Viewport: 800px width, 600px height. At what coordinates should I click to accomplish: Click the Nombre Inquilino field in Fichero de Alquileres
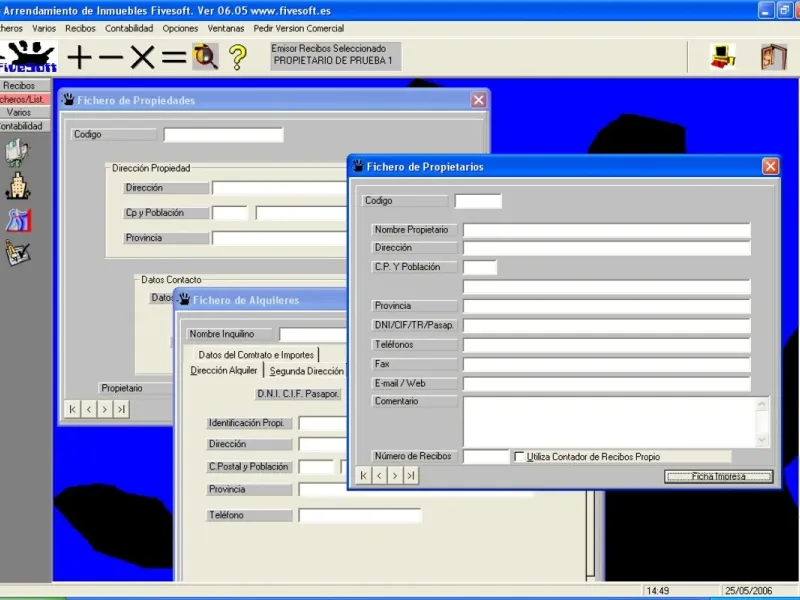coord(313,335)
